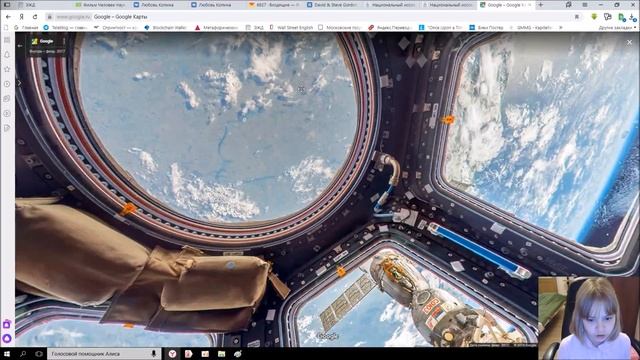Open the Windows Start menu

7,354
